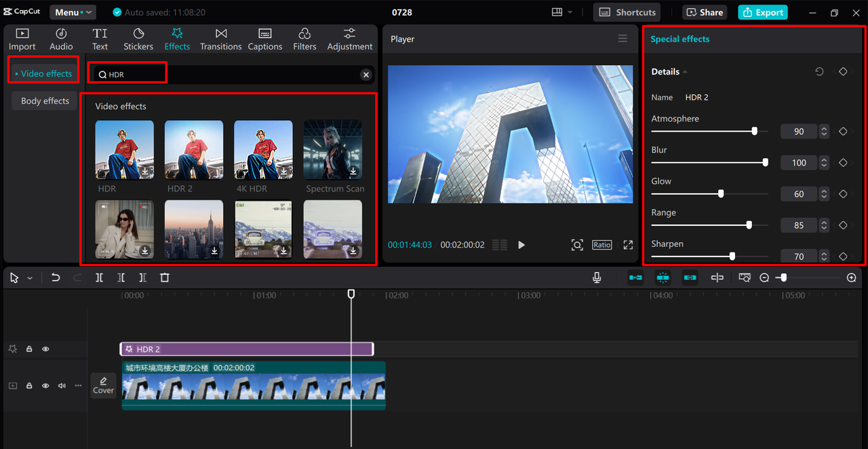This screenshot has height=449, width=868.
Task: Expand the Video effects category
Action: pyautogui.click(x=43, y=73)
